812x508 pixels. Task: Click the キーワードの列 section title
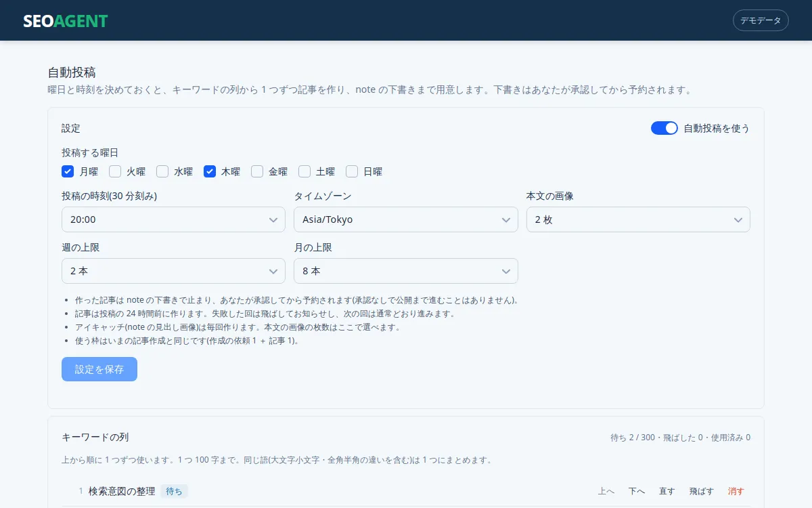click(95, 437)
